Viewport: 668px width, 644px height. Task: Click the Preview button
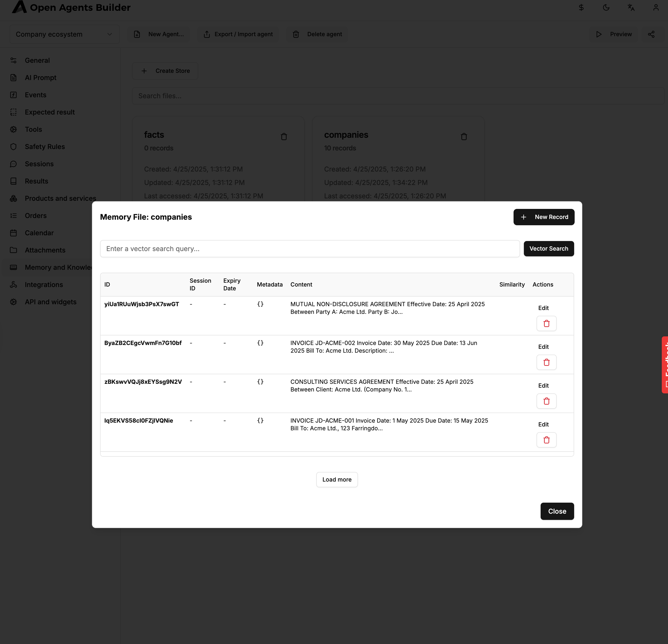coord(614,34)
